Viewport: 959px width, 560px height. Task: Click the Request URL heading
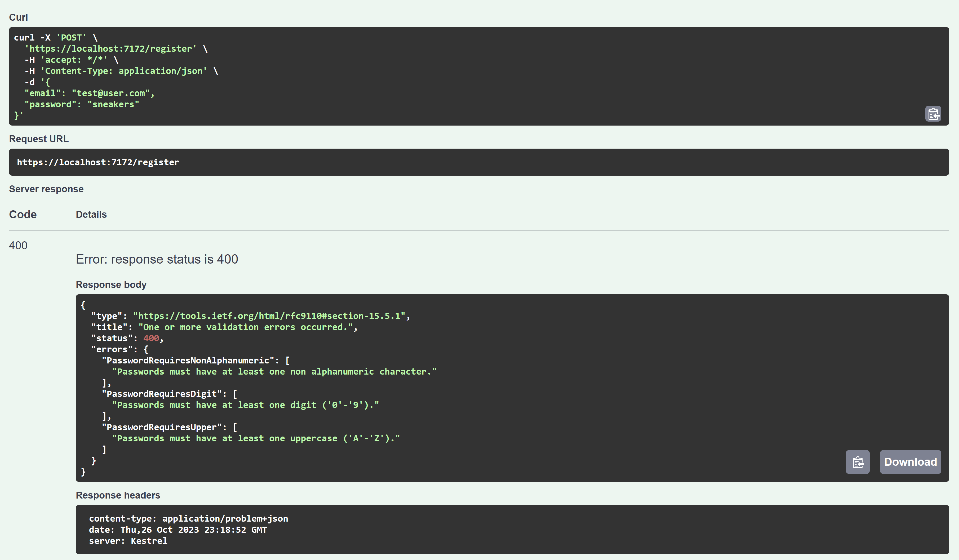[x=39, y=139]
